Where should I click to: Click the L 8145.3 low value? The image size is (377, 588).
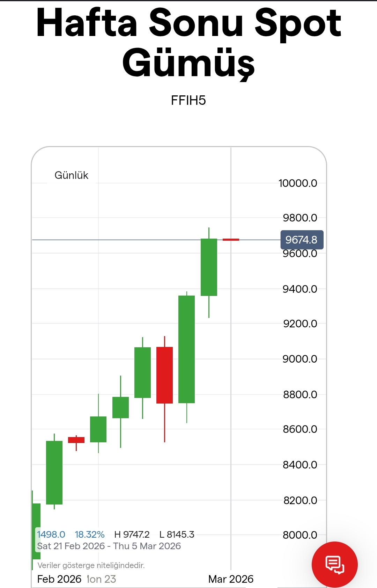coord(177,535)
